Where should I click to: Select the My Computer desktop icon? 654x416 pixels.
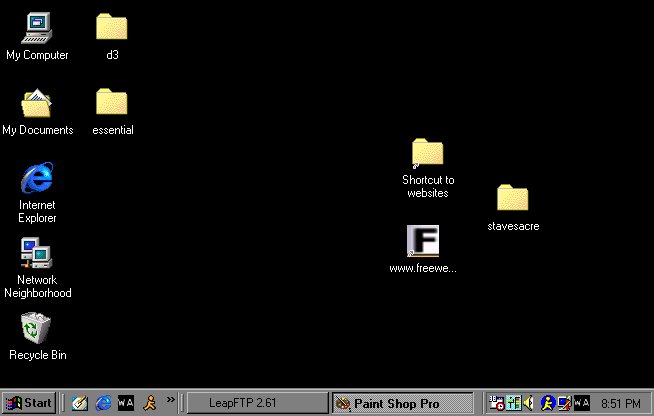(x=37, y=28)
